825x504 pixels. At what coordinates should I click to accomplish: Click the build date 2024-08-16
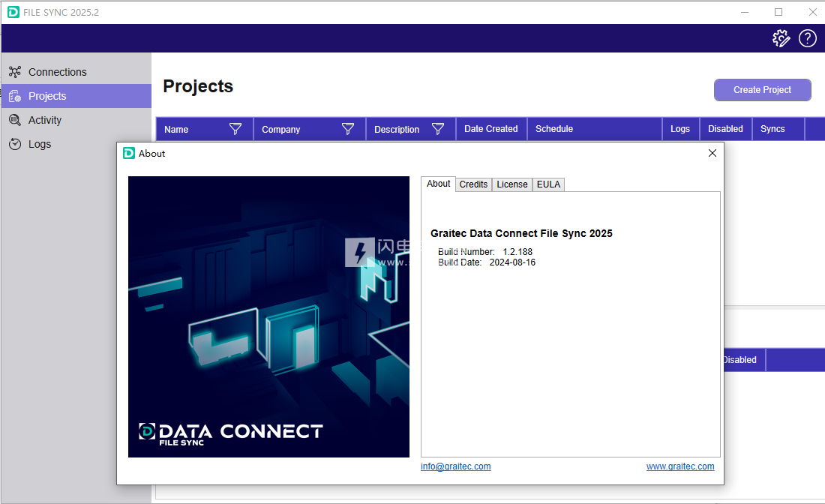(x=512, y=262)
